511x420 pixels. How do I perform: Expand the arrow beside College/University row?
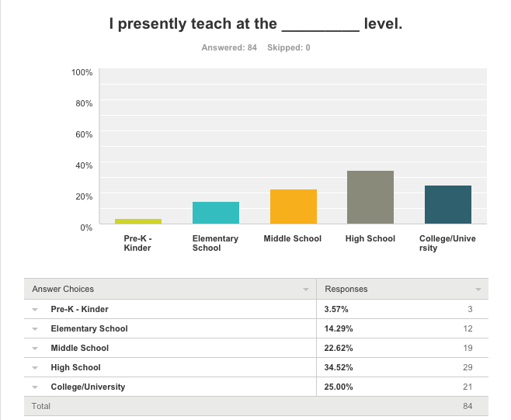pos(36,387)
